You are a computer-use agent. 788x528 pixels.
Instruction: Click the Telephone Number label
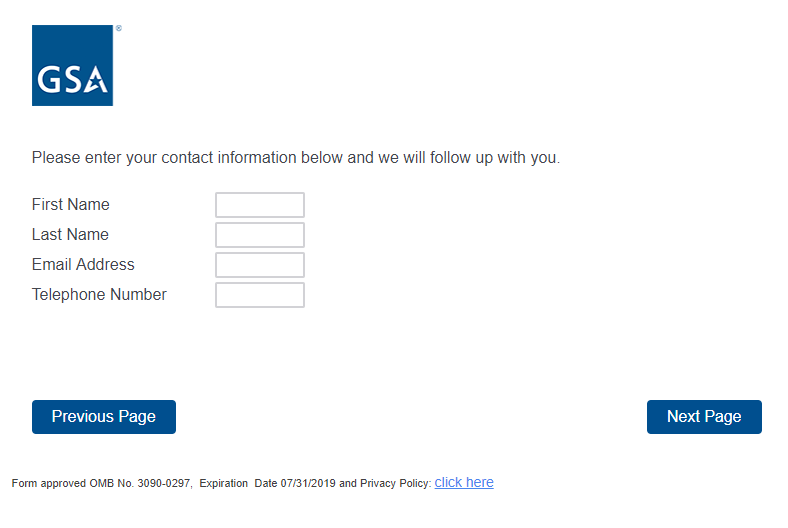(x=99, y=295)
